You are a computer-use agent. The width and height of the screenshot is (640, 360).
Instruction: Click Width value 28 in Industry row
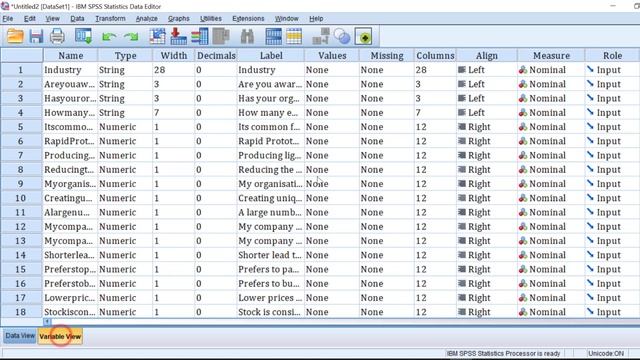click(173, 70)
